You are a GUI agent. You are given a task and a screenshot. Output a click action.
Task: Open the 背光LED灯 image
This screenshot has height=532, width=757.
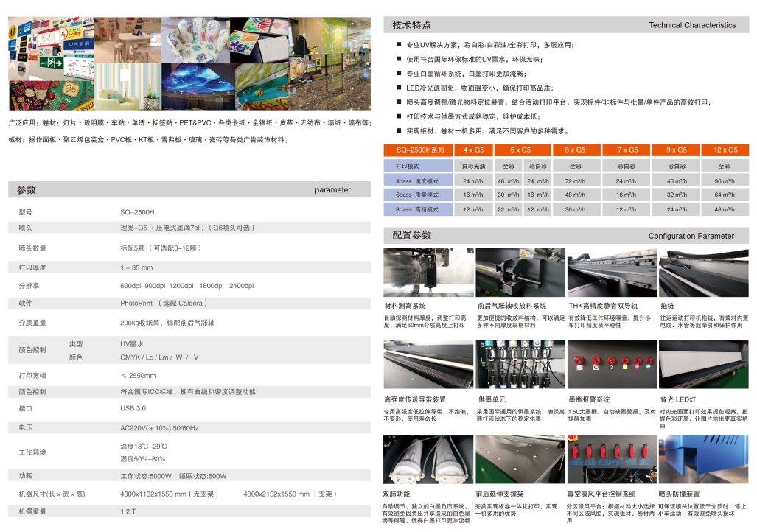[x=703, y=365]
